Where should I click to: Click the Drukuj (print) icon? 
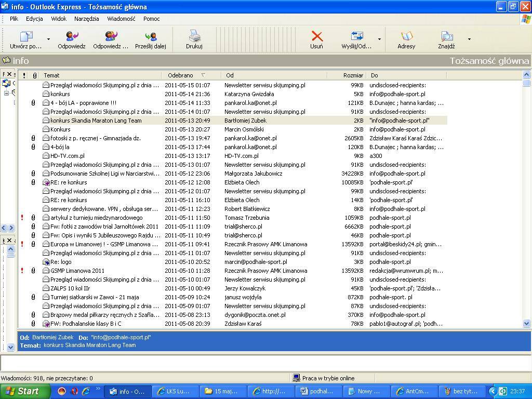point(194,36)
